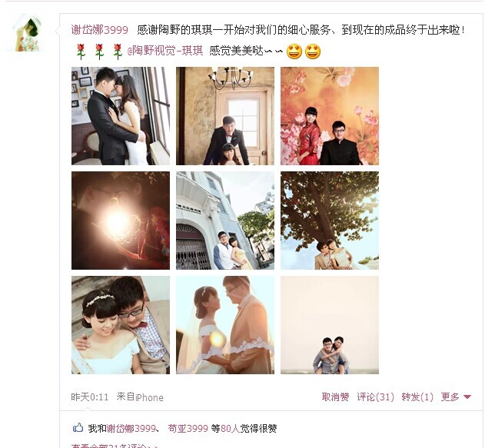Open 评论(31) comments
This screenshot has height=448, width=485.
375,397
